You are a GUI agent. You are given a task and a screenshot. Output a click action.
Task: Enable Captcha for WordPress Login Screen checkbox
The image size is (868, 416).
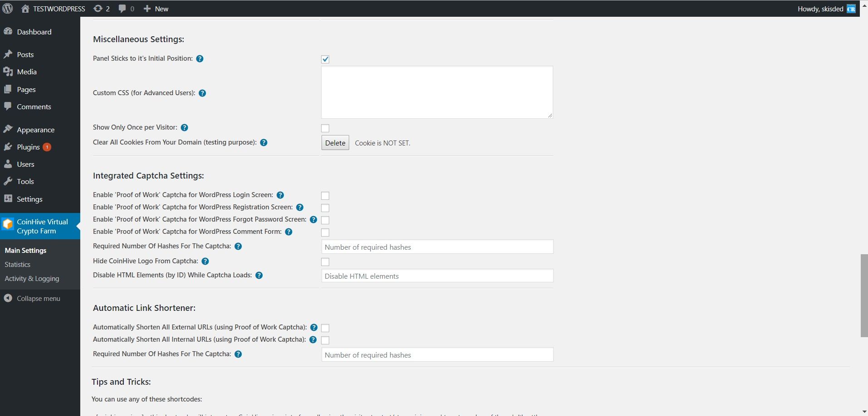(325, 196)
